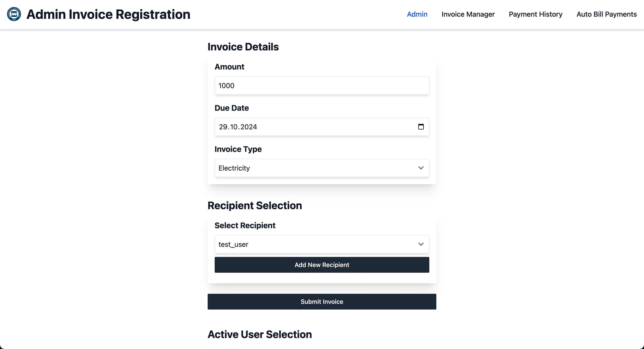Click the Add New Recipient button
This screenshot has height=349, width=644.
(x=322, y=265)
